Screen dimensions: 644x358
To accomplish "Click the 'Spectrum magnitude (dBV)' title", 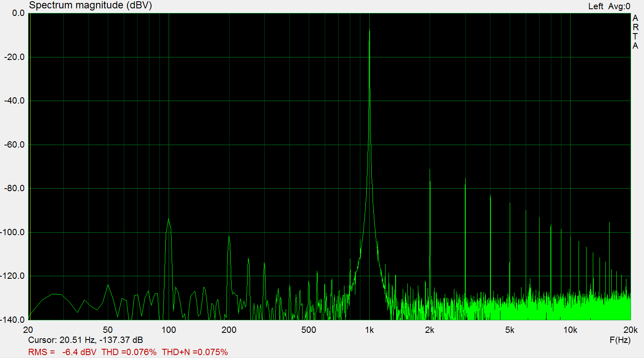I will [90, 5].
